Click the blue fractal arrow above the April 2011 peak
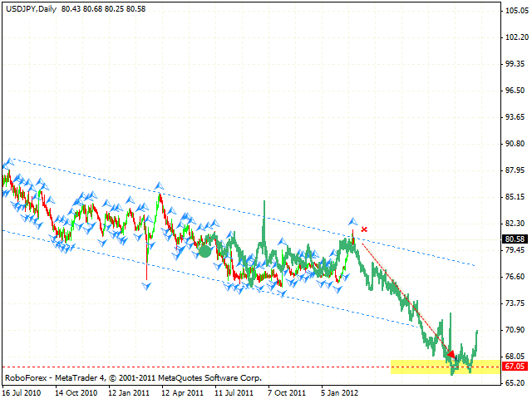Image resolution: width=532 pixels, height=399 pixels. point(158,186)
